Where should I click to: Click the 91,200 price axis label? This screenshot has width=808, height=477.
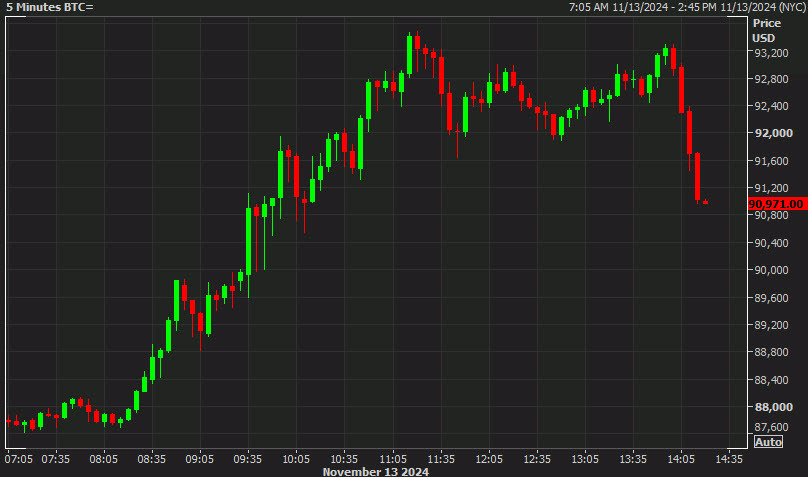[771, 188]
